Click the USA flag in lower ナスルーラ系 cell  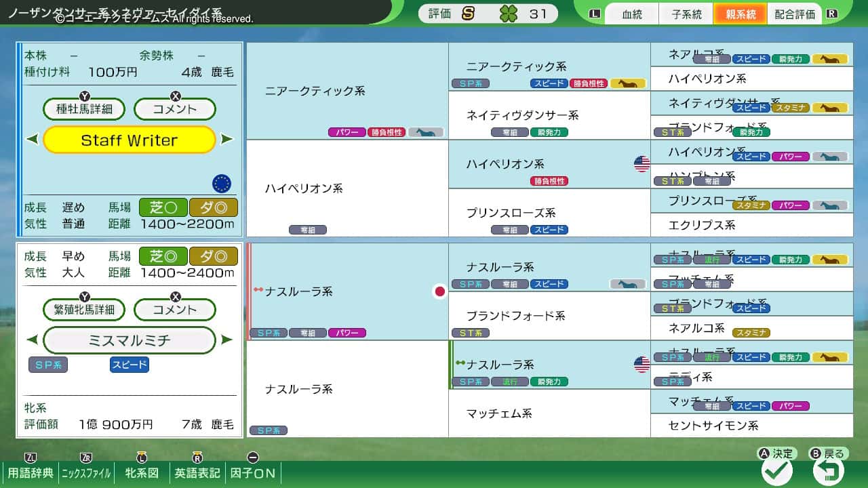[642, 365]
